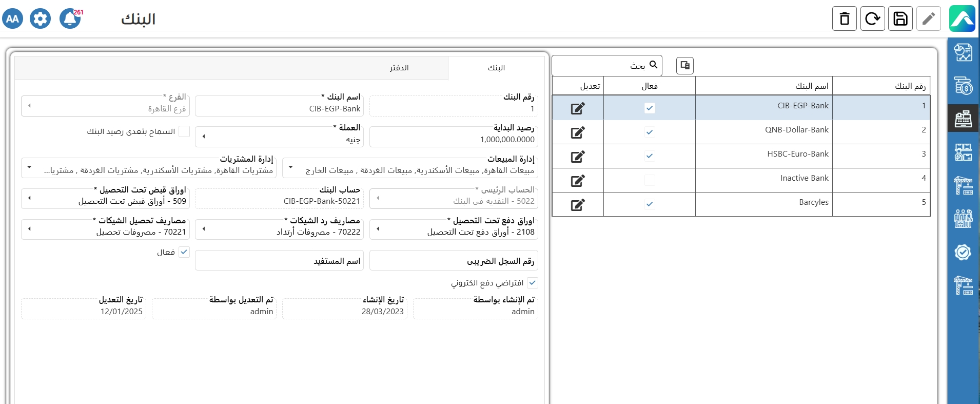Click the refresh icon in top toolbar
Screen dimensions: 980x404
pyautogui.click(x=872, y=19)
